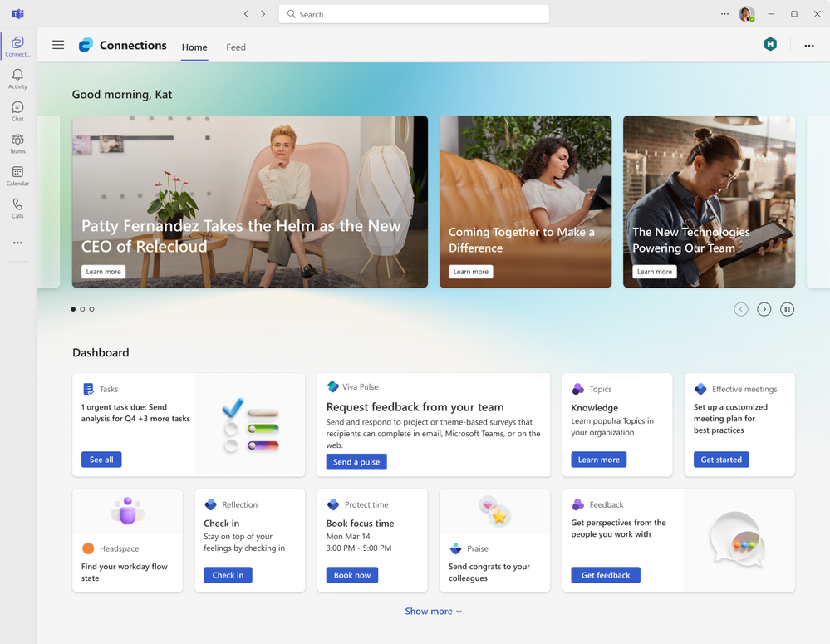Click the Headspace orange circle icon
Viewport: 830px width, 644px height.
(x=88, y=548)
